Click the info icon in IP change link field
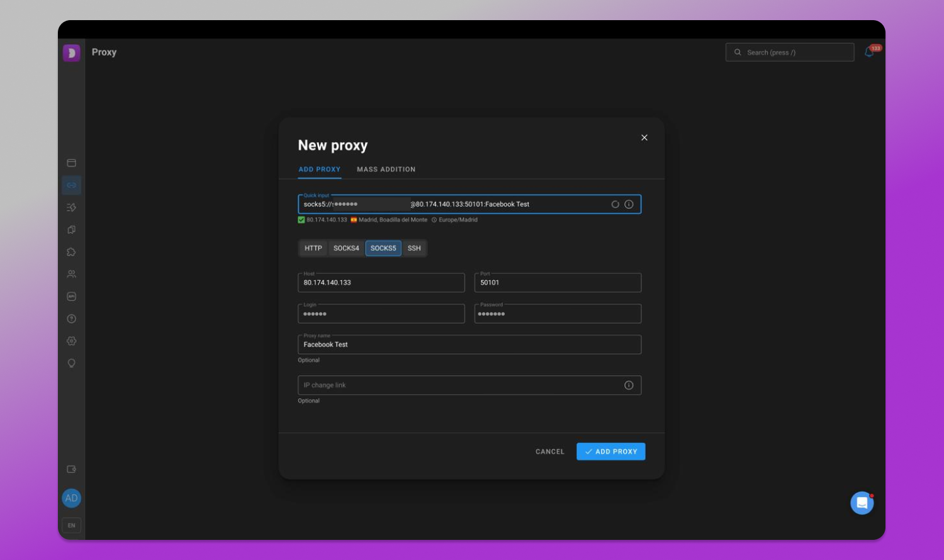 [x=629, y=385]
